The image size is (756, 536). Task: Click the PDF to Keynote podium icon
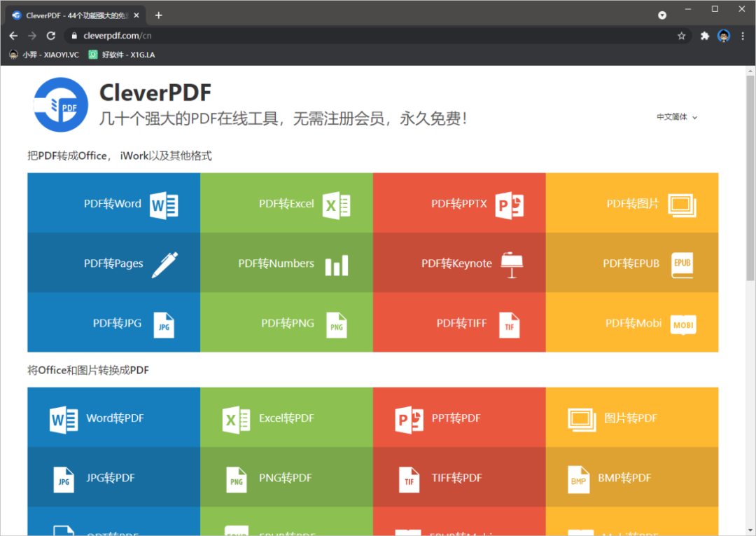(512, 265)
